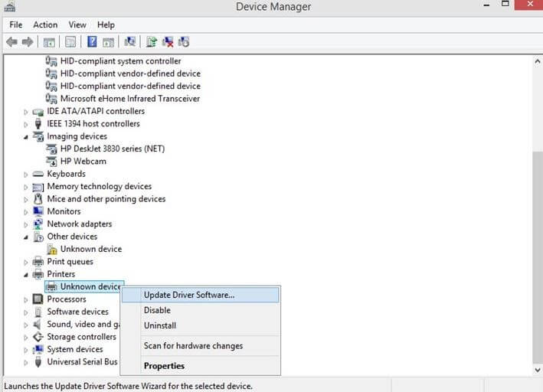Click the scrollbar down arrow
This screenshot has height=392, width=543.
click(x=537, y=370)
